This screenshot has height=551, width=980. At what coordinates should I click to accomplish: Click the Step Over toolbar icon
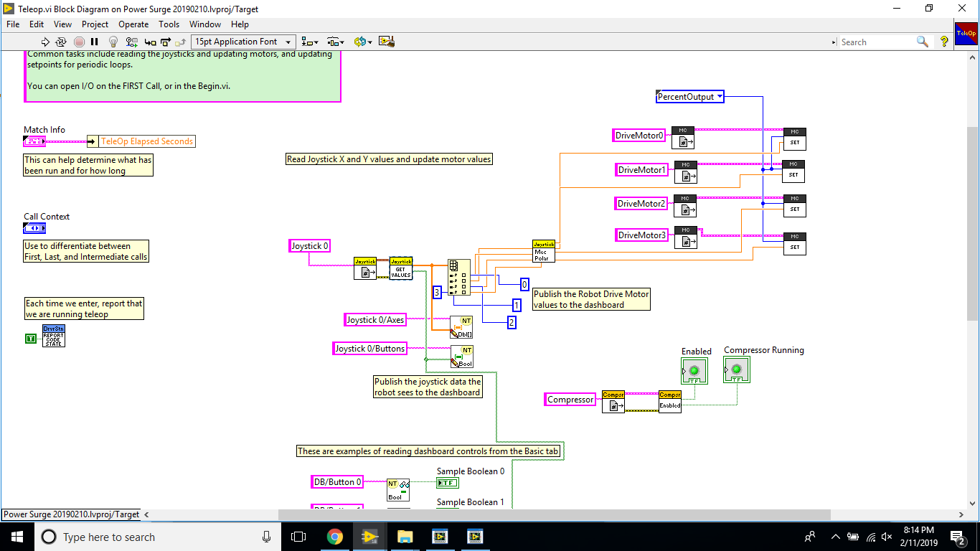166,42
